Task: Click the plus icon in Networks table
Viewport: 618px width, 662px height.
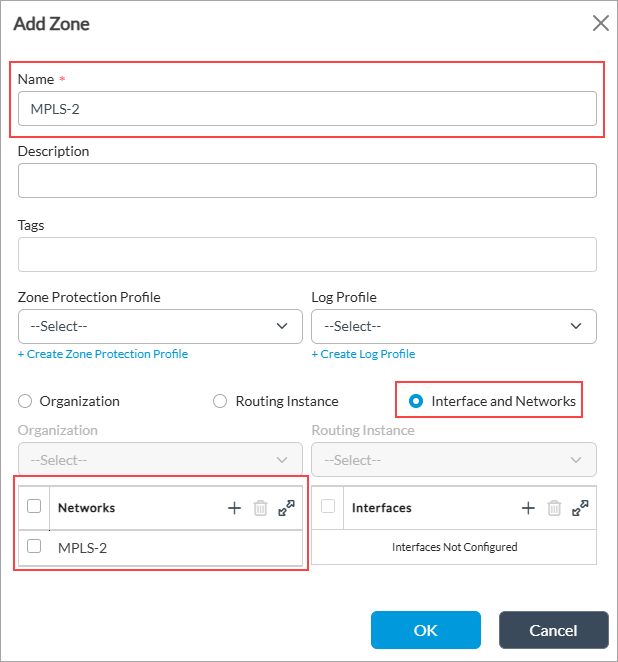Action: (x=235, y=508)
